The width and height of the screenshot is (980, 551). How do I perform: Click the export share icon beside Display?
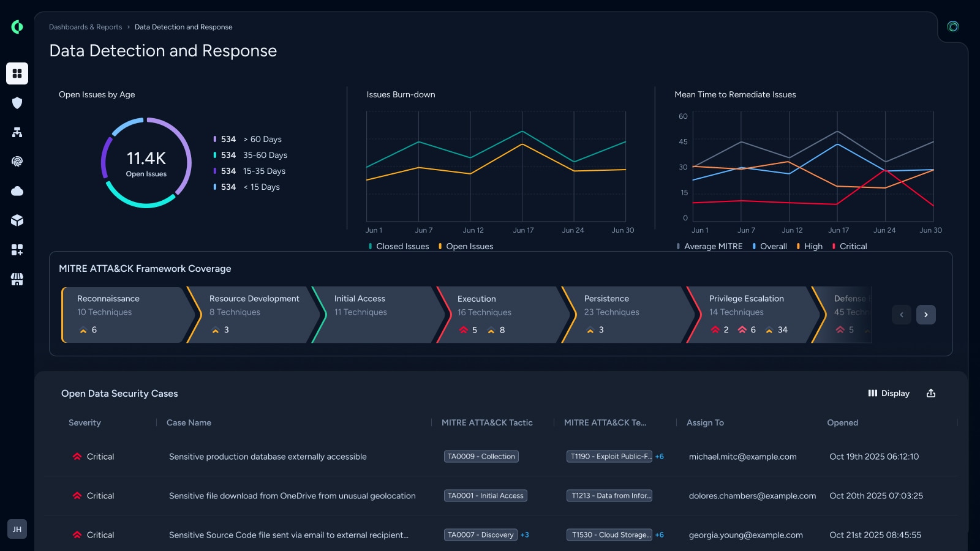click(931, 393)
